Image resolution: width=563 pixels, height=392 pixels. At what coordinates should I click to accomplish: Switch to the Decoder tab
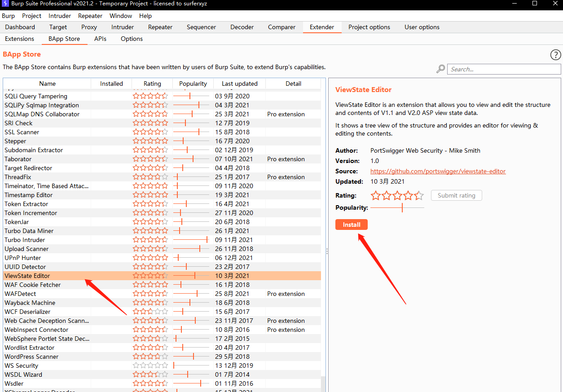242,27
